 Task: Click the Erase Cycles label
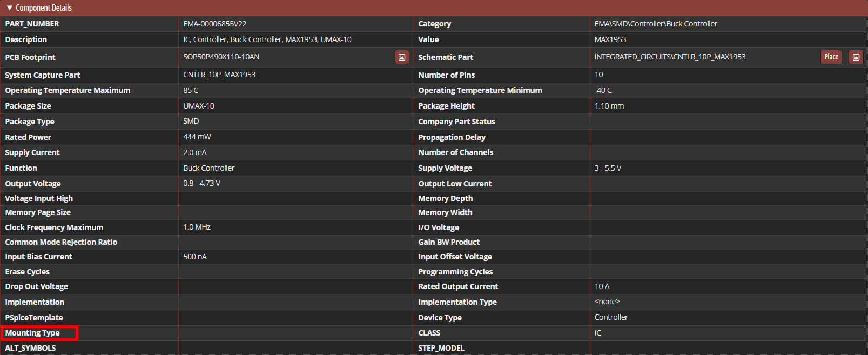27,272
